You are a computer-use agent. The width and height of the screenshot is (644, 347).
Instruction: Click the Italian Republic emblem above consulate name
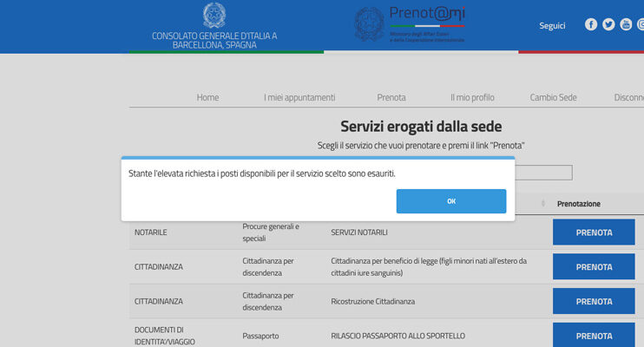(214, 15)
